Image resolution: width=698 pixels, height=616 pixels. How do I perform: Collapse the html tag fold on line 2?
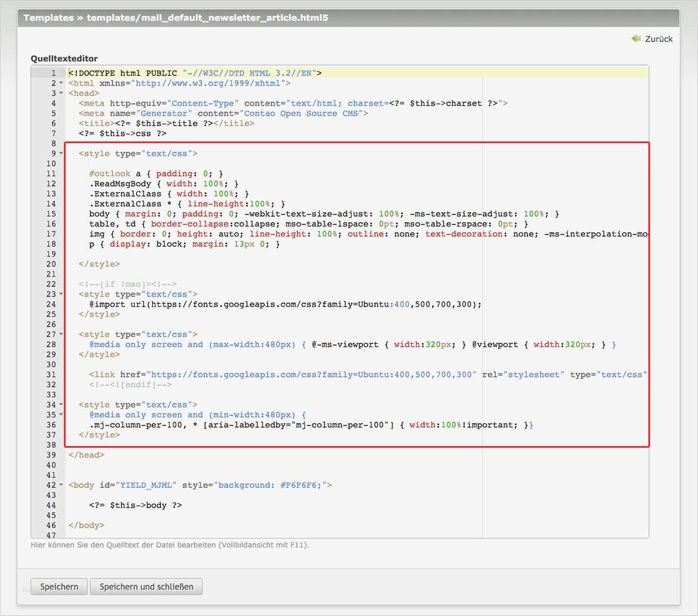click(x=61, y=83)
